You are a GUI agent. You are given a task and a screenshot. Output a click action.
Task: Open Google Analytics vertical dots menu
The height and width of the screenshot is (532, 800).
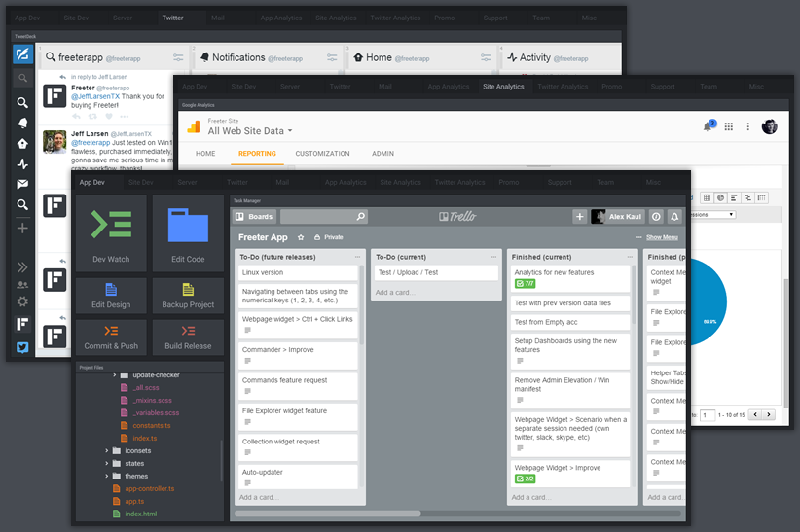[748, 126]
